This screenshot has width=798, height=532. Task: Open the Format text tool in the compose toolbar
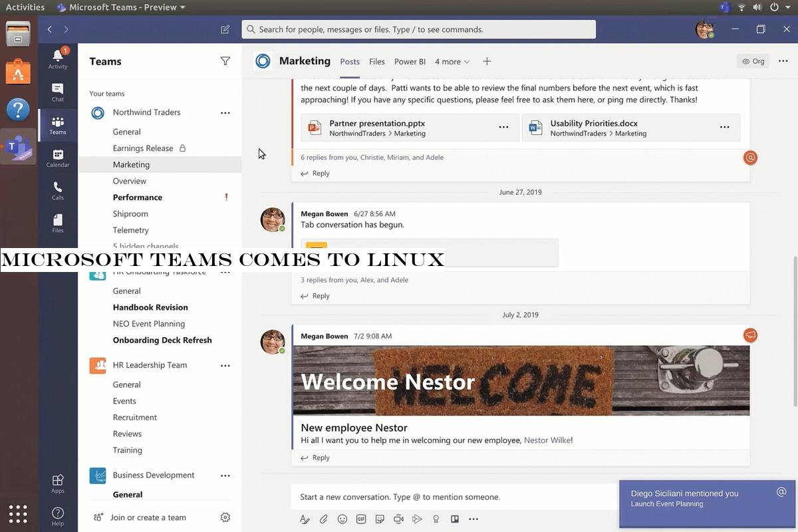pyautogui.click(x=305, y=519)
